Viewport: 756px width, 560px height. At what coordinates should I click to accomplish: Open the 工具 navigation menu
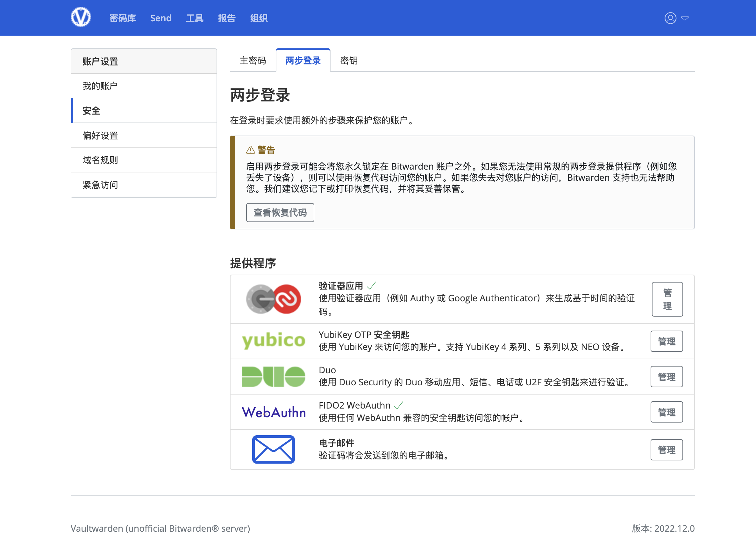click(195, 18)
